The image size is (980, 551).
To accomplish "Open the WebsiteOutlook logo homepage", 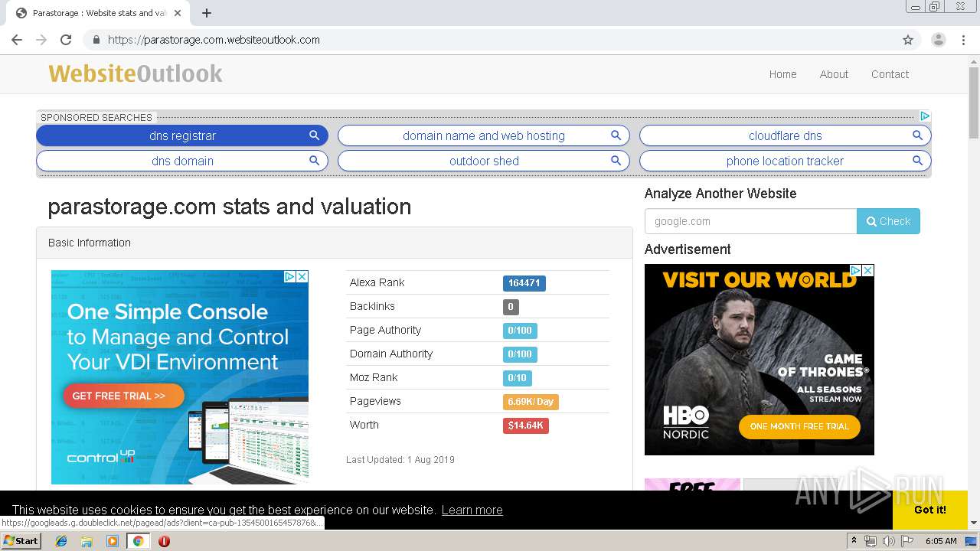I will [x=136, y=73].
